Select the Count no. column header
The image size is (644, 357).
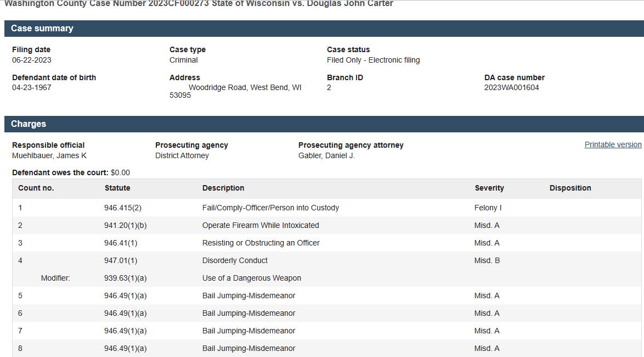point(36,188)
